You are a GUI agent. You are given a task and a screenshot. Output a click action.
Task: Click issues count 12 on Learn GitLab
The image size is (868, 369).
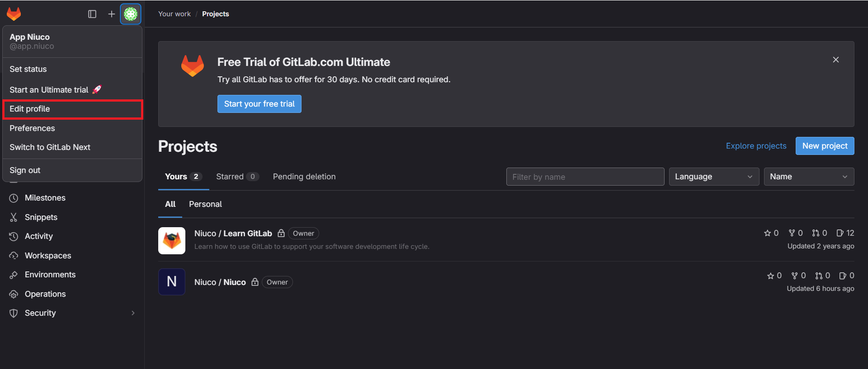(845, 233)
